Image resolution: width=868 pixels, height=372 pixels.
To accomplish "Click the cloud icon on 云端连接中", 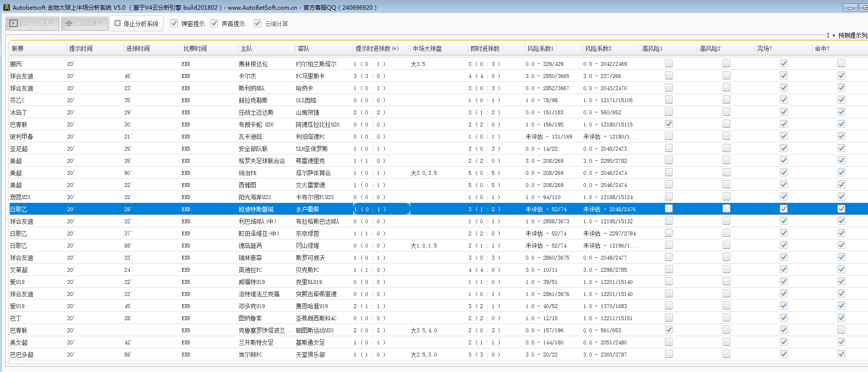I will [68, 23].
